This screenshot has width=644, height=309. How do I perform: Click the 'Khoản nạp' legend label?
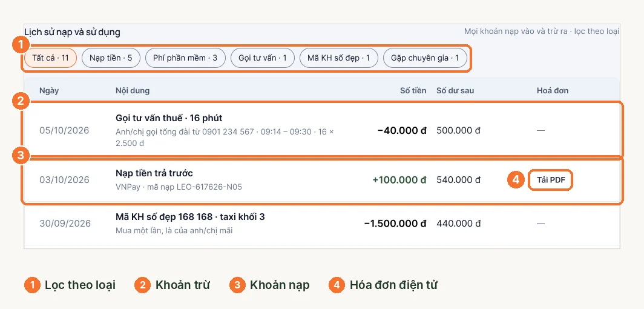280,285
